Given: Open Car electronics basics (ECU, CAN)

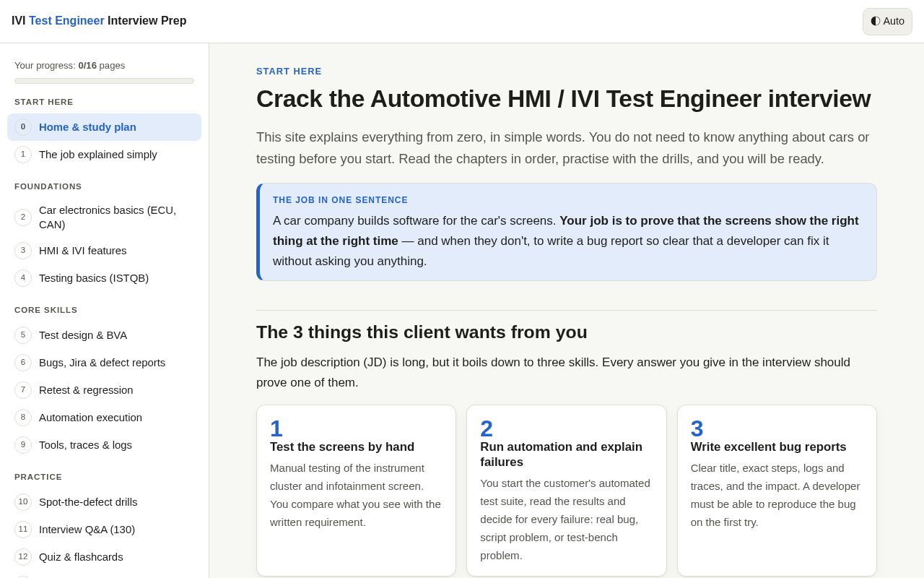Looking at the screenshot, I should click(x=104, y=217).
